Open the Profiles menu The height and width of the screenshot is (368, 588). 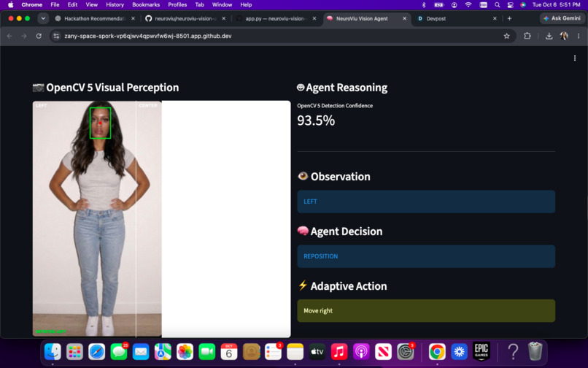177,5
